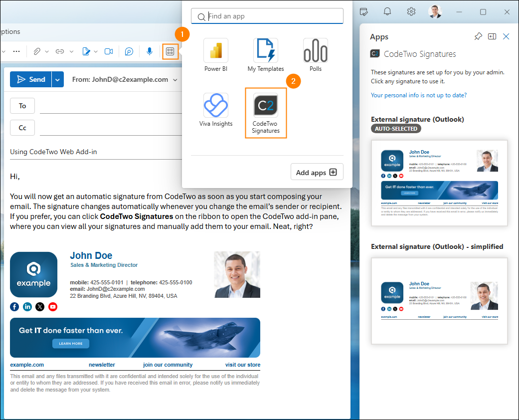Click the 'Hi,' line in message body
The width and height of the screenshot is (519, 420).
(14, 177)
